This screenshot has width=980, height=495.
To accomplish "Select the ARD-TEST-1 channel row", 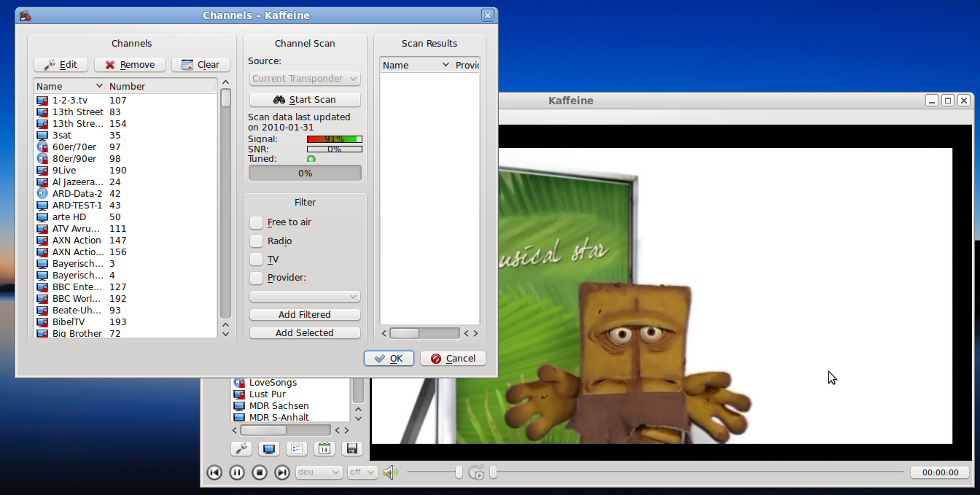I will point(125,206).
